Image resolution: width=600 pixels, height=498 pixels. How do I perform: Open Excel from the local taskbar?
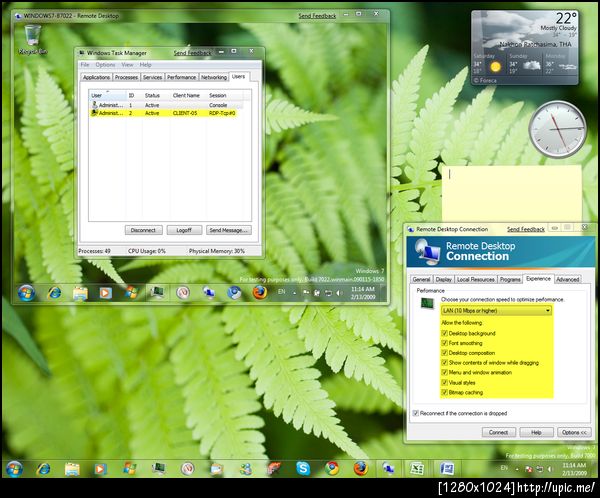417,469
